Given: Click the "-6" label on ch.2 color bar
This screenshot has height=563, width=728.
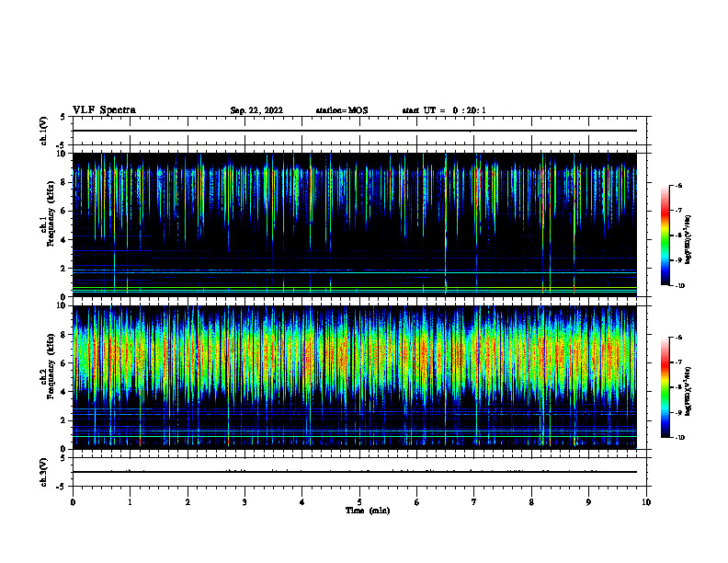Looking at the screenshot, I should (x=678, y=338).
